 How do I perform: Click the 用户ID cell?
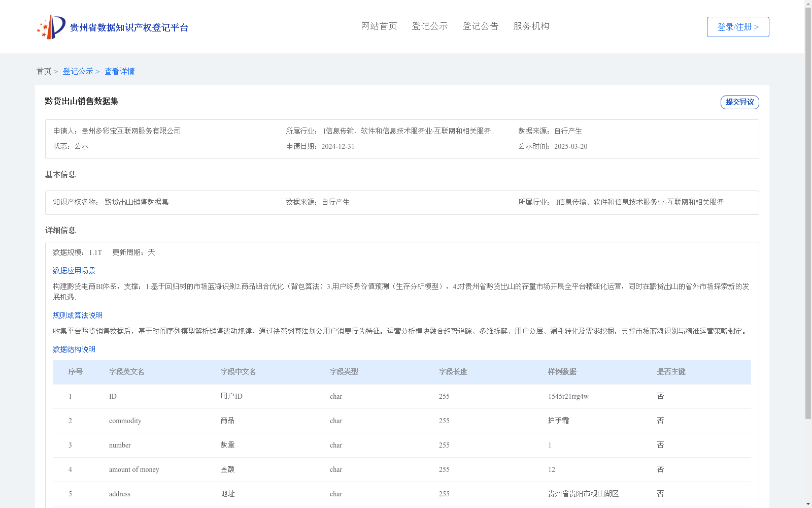coord(231,396)
